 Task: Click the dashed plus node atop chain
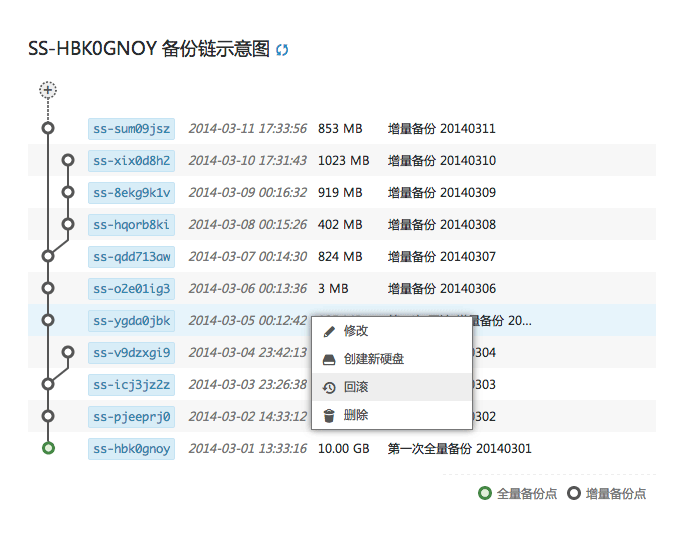tap(47, 90)
